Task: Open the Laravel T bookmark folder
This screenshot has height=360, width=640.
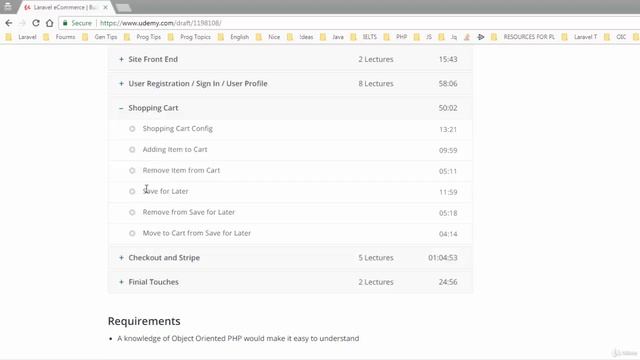Action: tap(580, 37)
